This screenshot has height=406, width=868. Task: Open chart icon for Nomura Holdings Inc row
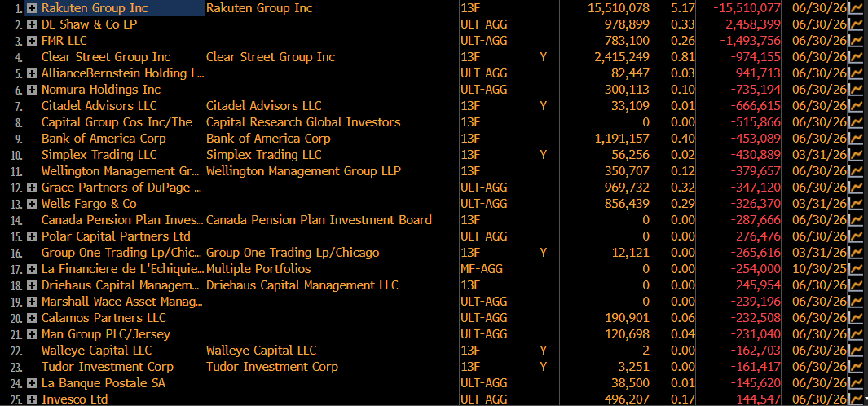[x=856, y=90]
